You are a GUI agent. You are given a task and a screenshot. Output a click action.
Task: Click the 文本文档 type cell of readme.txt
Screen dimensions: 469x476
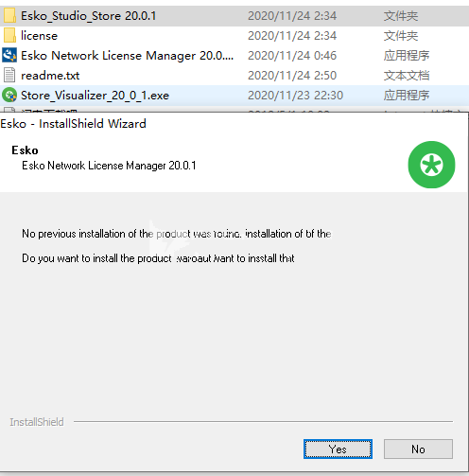point(407,76)
